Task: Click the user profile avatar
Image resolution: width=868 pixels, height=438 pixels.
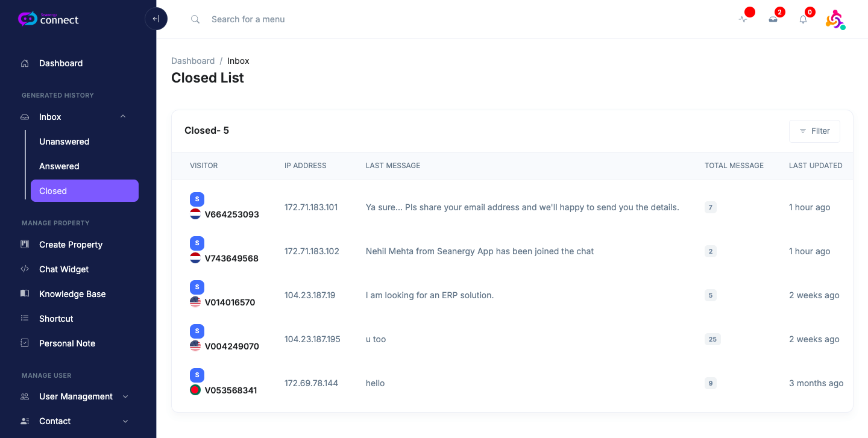Action: 835,19
